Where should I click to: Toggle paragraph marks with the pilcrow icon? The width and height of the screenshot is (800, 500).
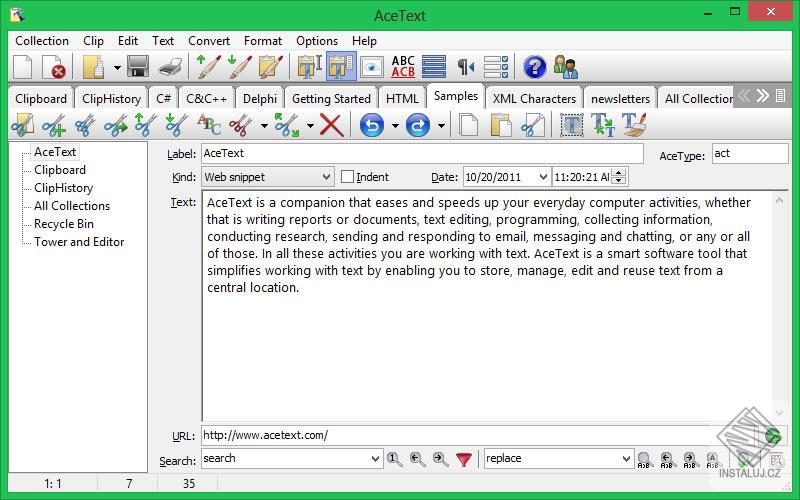tap(465, 67)
